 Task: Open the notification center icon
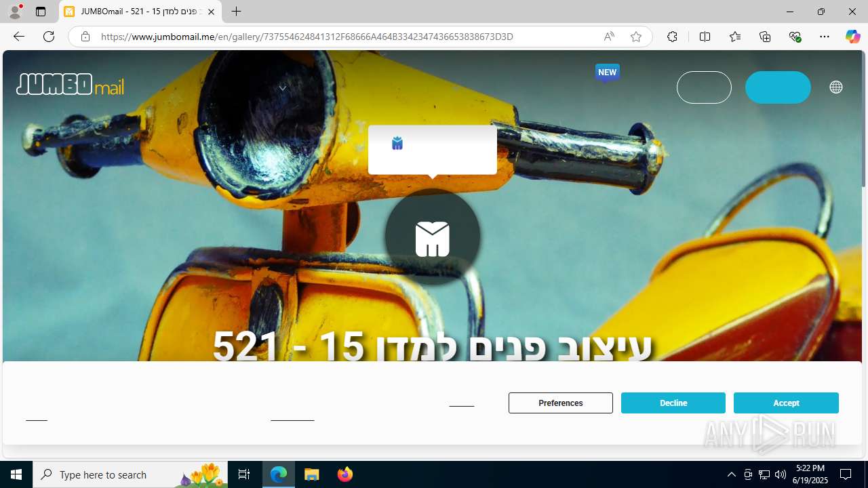coord(846,474)
